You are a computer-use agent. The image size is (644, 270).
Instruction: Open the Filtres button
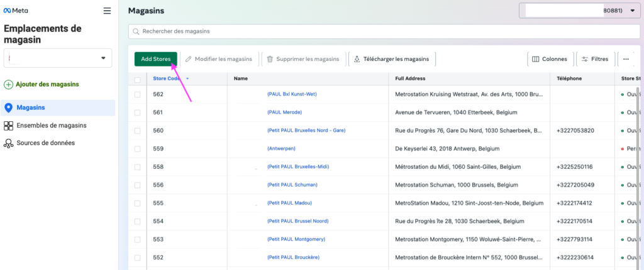(596, 59)
